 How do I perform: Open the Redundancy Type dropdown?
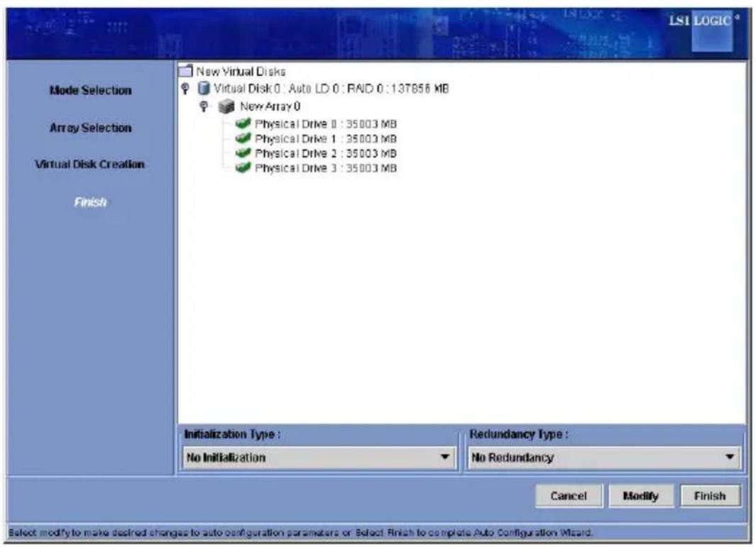tap(603, 458)
